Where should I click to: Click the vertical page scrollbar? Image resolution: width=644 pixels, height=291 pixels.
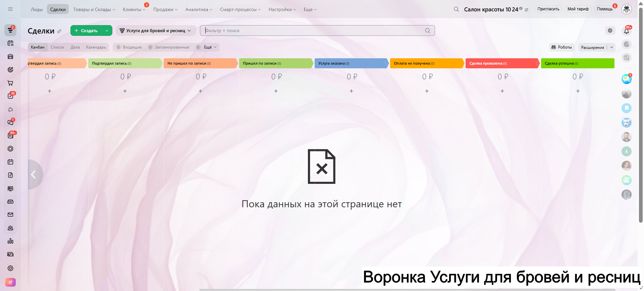pyautogui.click(x=641, y=115)
